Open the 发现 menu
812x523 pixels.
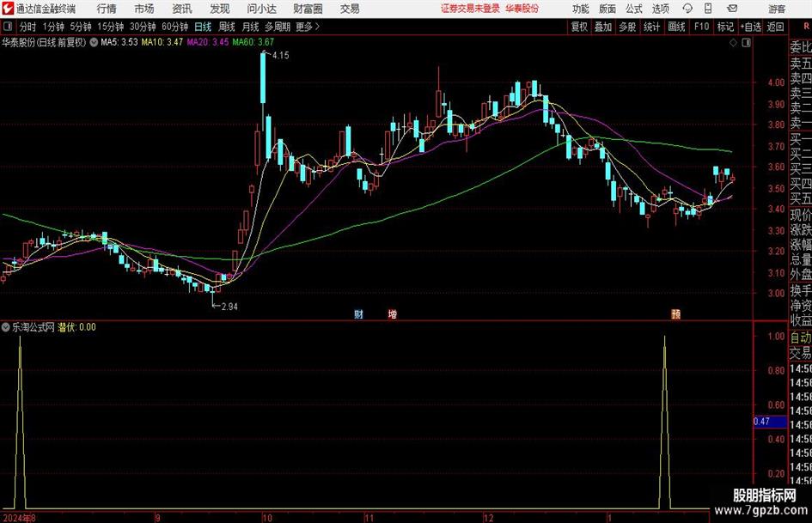point(220,9)
